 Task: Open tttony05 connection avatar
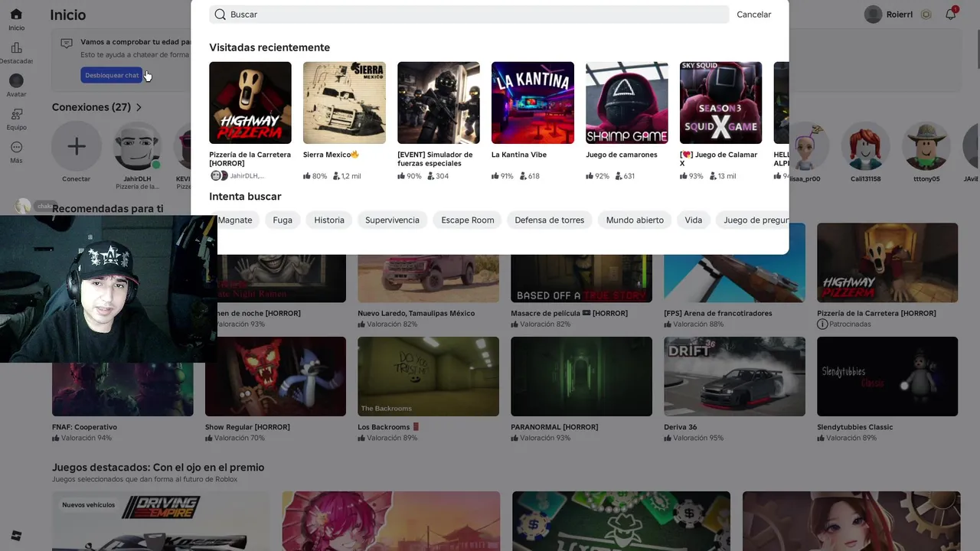pyautogui.click(x=927, y=146)
